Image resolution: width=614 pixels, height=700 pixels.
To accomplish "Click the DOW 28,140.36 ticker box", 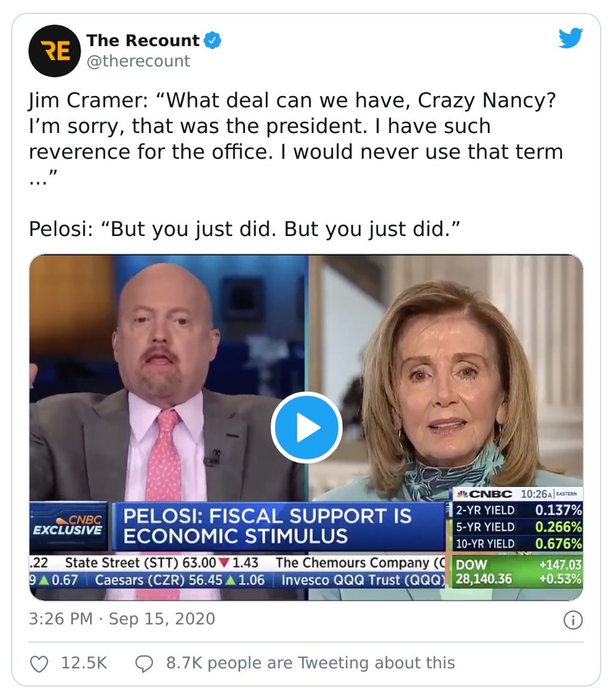I will point(515,572).
